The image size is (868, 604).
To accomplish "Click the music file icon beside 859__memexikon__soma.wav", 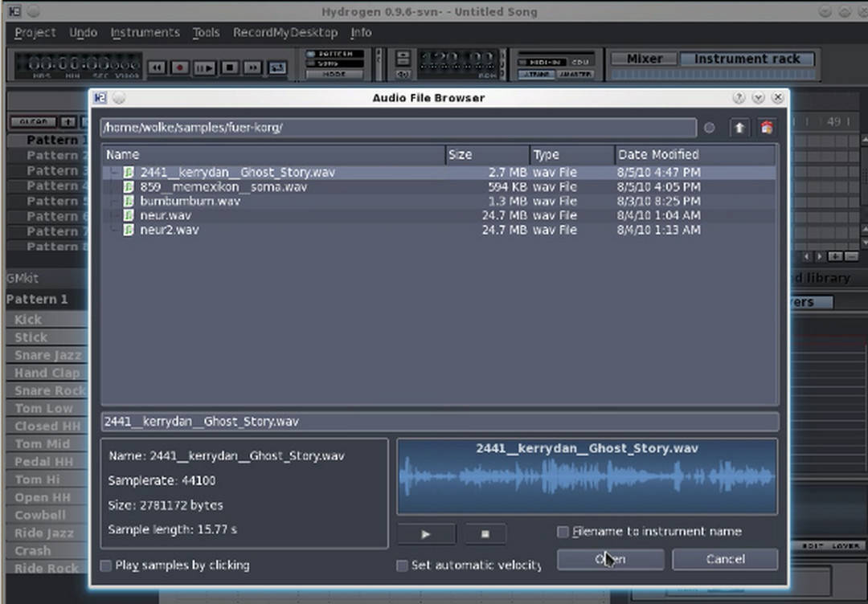I will [x=129, y=187].
